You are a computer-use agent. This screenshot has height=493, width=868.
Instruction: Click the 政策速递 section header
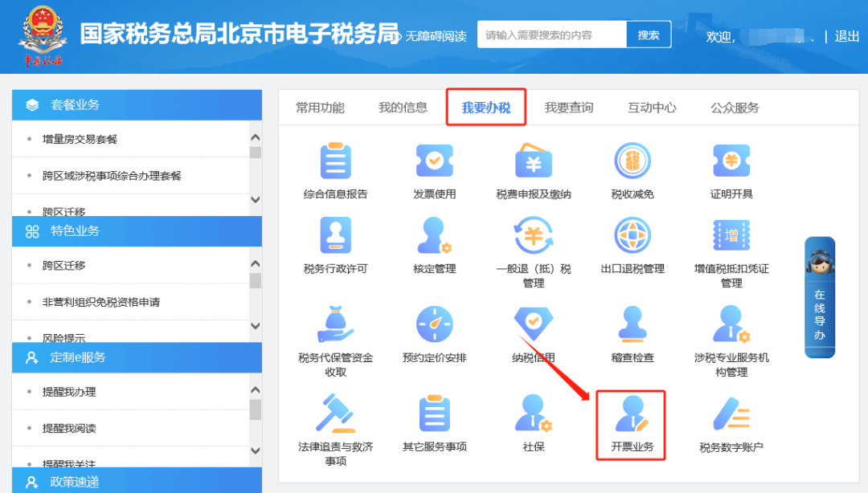pos(137,480)
